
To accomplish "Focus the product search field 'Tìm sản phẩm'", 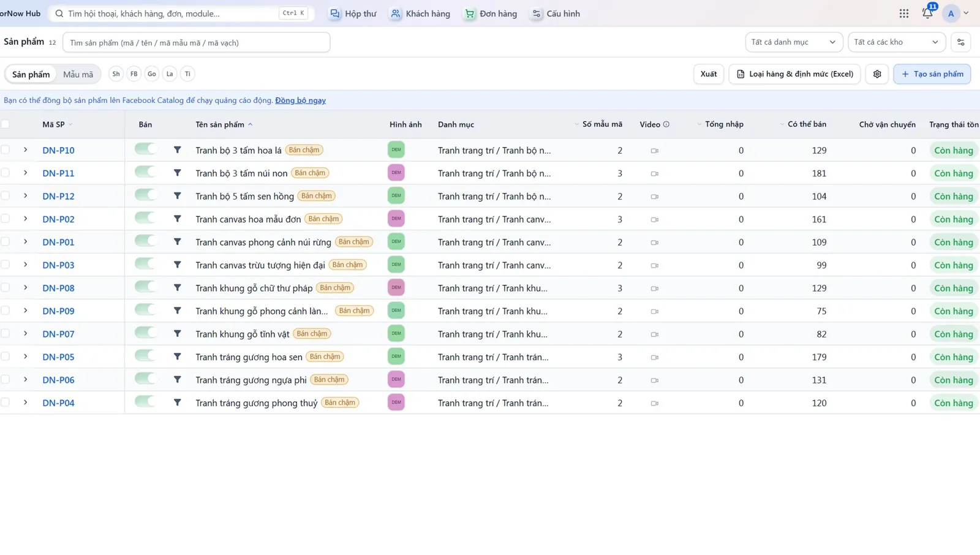I will [197, 42].
